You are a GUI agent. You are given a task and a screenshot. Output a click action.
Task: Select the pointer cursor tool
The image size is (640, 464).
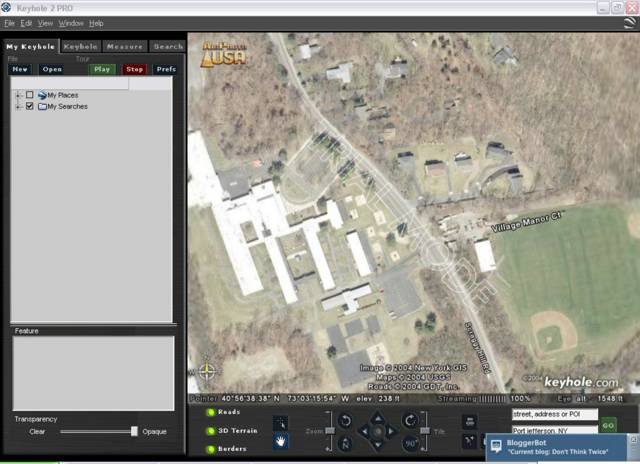coord(280,423)
